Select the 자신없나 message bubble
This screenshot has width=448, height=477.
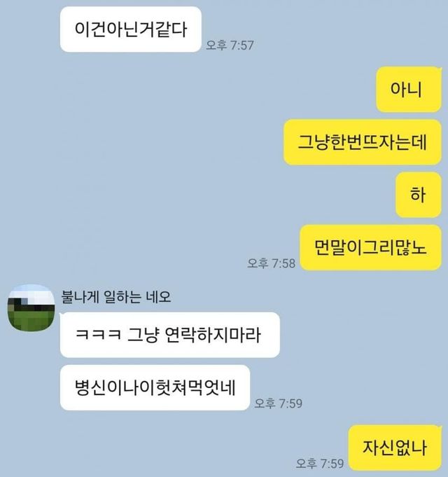[x=395, y=448]
